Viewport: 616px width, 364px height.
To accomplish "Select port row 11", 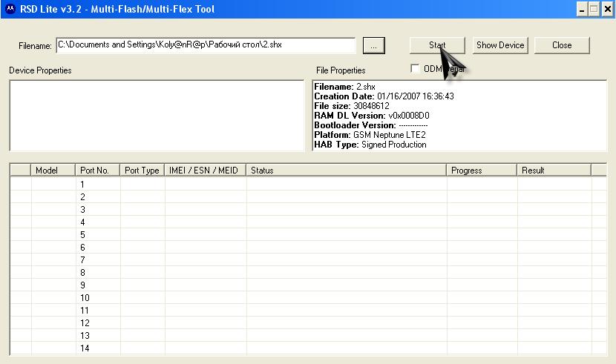I will [308, 310].
